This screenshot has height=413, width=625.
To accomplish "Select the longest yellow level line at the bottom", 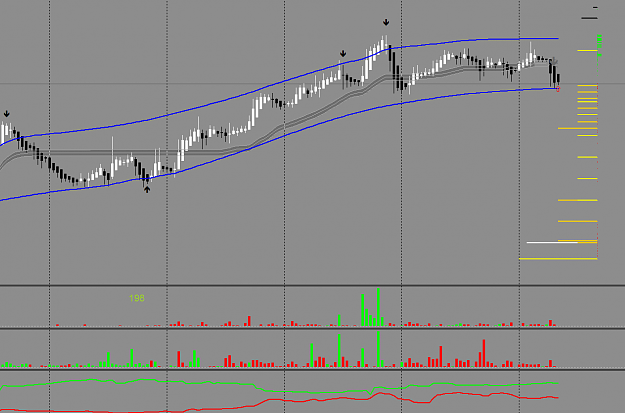I will click(558, 259).
